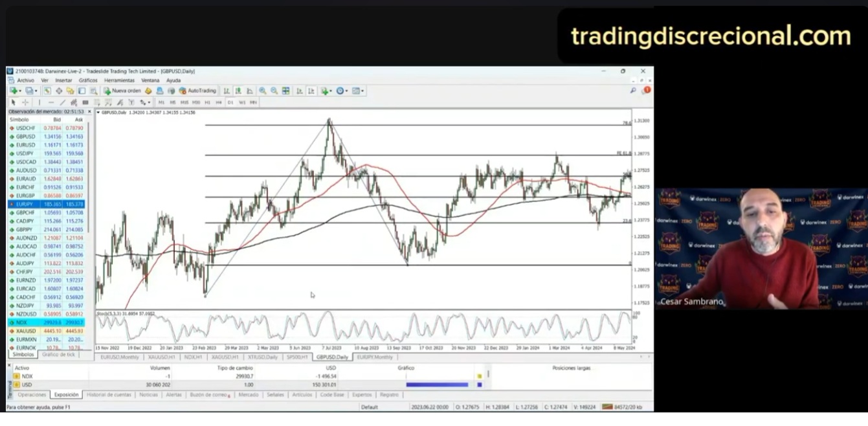Collapse the GBPUSD,Daily chart header triangle
Image resolution: width=868 pixels, height=426 pixels.
(98, 112)
